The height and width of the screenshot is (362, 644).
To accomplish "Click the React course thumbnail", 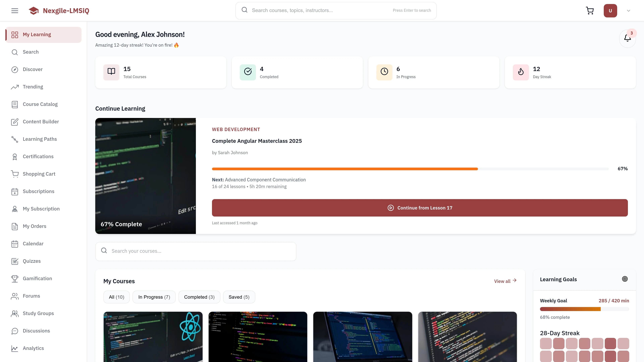I will (153, 337).
